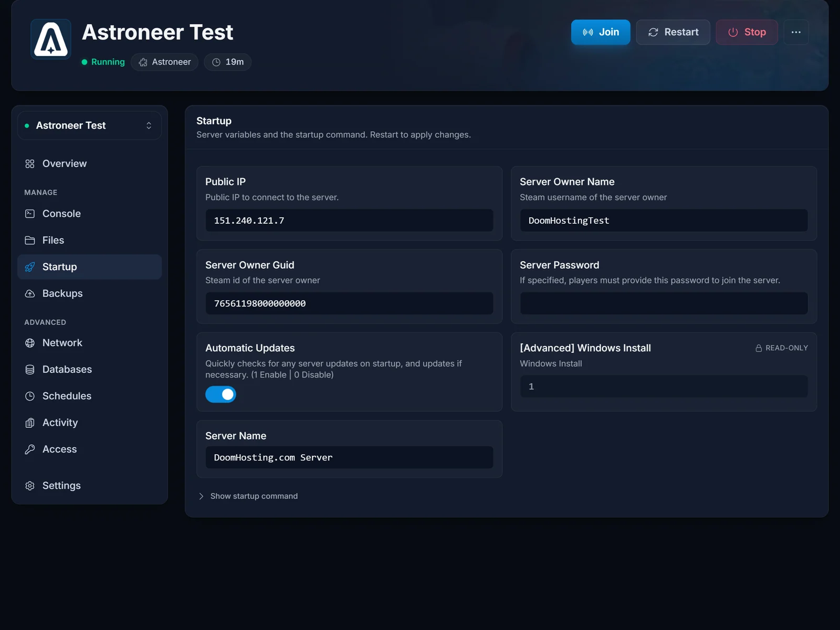Click the Running status label

[x=108, y=62]
